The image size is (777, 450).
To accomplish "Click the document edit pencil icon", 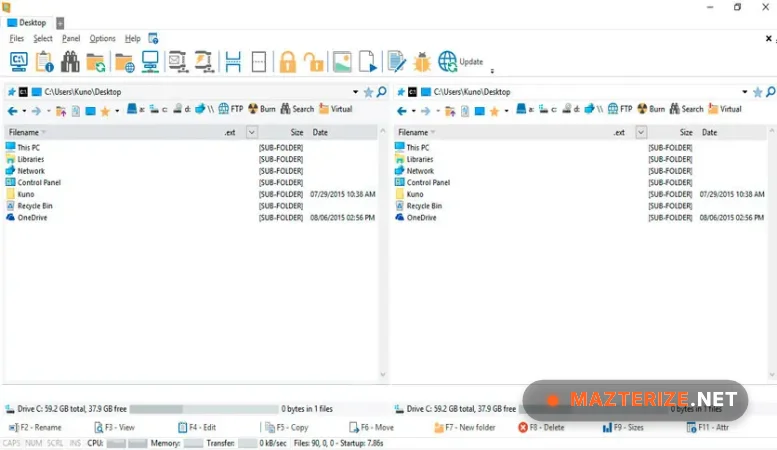I will 396,62.
